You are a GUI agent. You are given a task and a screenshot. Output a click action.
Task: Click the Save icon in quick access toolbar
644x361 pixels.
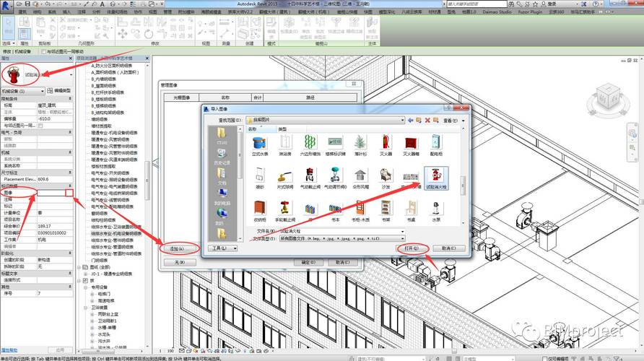click(27, 4)
